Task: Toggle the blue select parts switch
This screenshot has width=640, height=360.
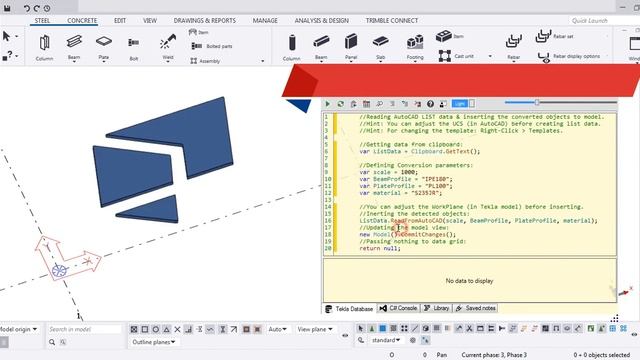Action: coord(382,328)
